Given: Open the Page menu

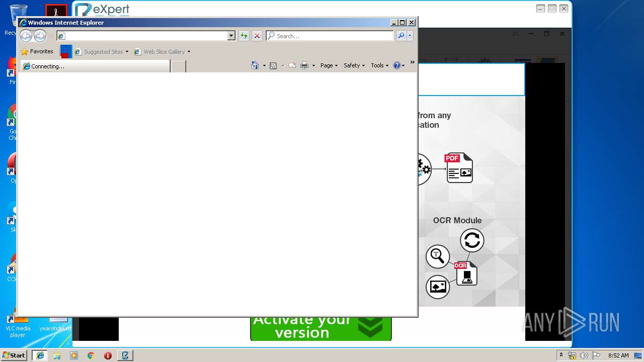Looking at the screenshot, I should [329, 65].
